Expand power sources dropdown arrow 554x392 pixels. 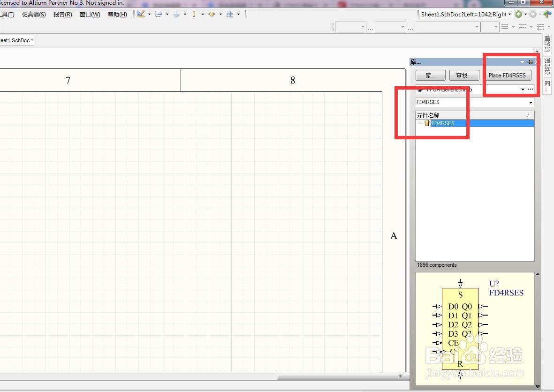pyautogui.click(x=185, y=15)
